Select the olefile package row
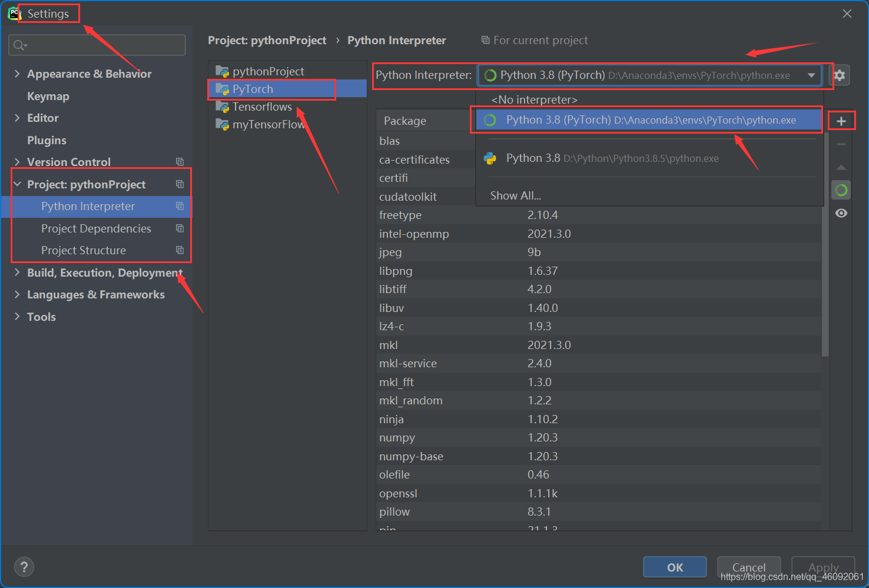 click(x=598, y=474)
